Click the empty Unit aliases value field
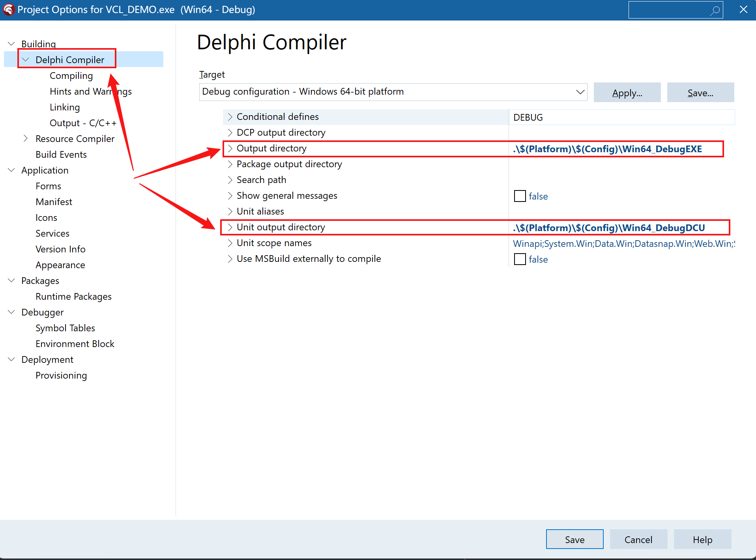The width and height of the screenshot is (756, 560). [621, 212]
